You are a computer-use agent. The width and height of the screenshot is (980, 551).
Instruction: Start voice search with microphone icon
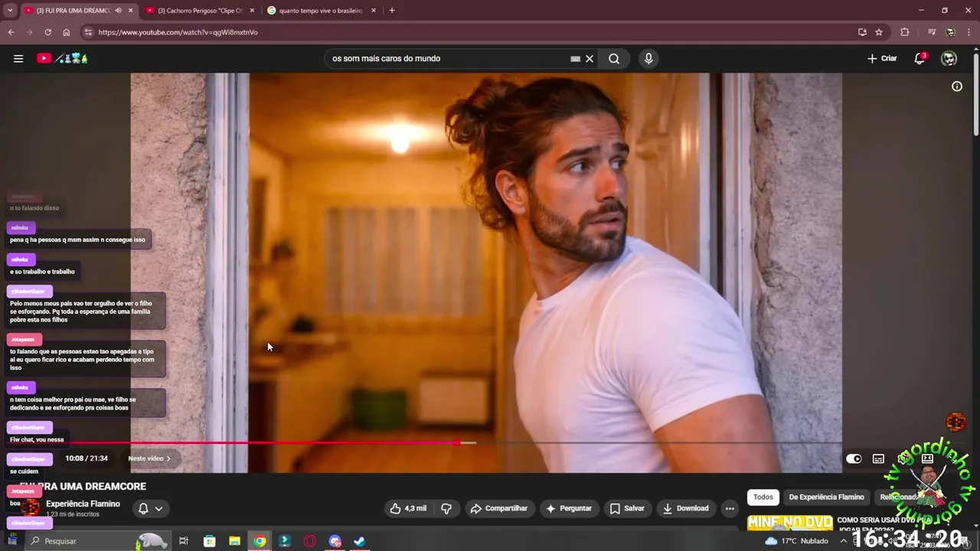point(648,58)
